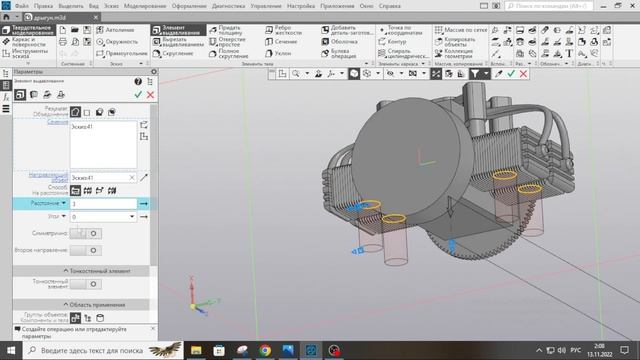Confirm operation with green checkmark in Parameters panel
This screenshot has height=360, width=640.
138,95
